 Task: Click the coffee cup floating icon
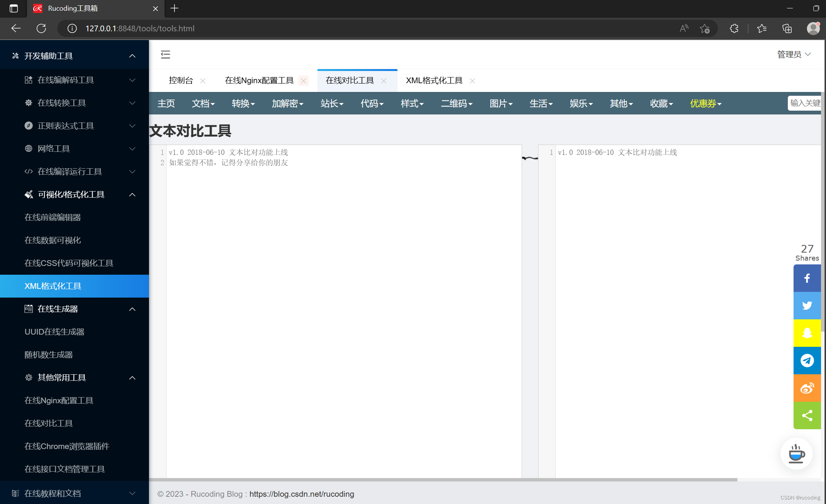point(796,454)
